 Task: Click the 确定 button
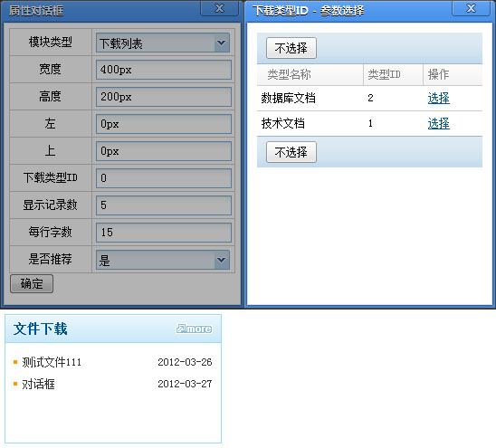coord(32,283)
